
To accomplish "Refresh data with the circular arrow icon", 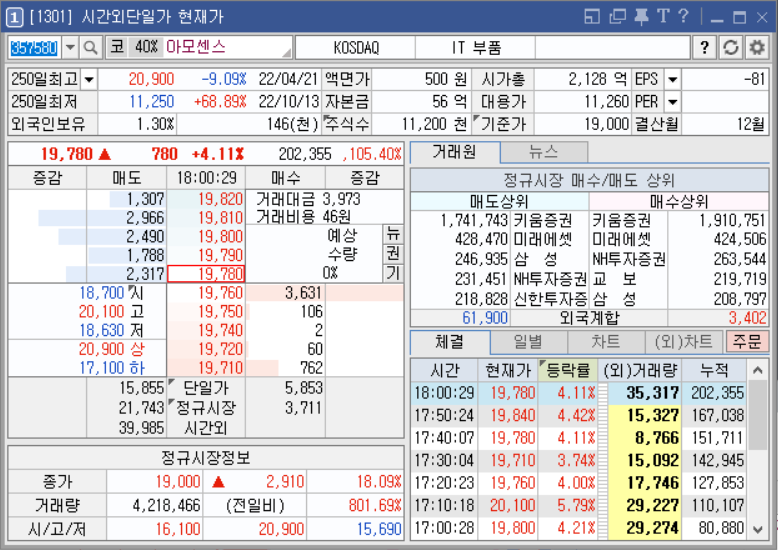I will tap(730, 48).
